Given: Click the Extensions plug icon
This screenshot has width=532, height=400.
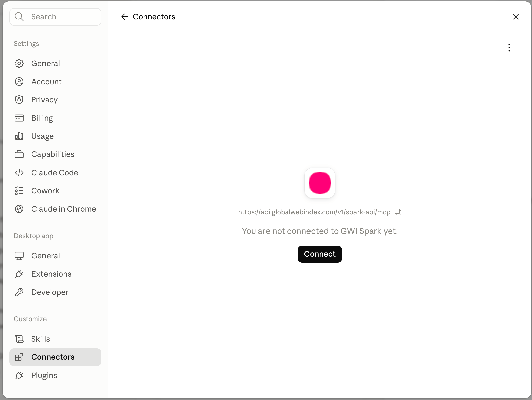Looking at the screenshot, I should point(19,274).
